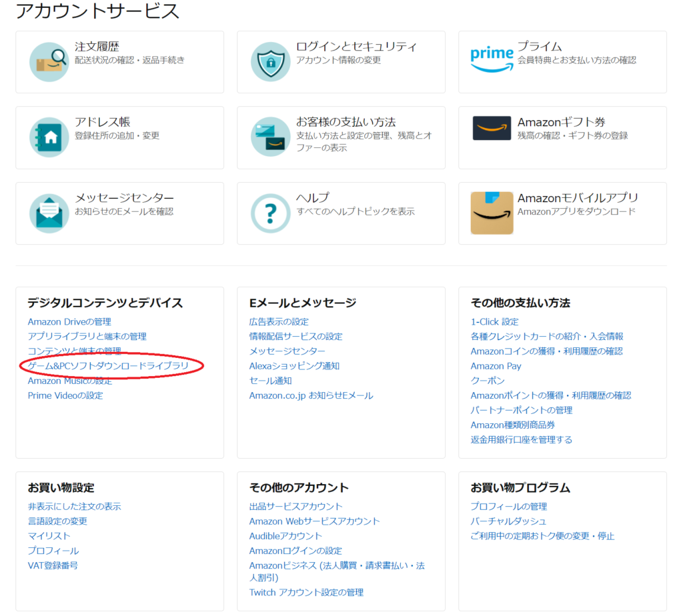Screen dimensions: 683x616
Task: Click 配送状況の確認・返品手続き description text
Action: (130, 60)
